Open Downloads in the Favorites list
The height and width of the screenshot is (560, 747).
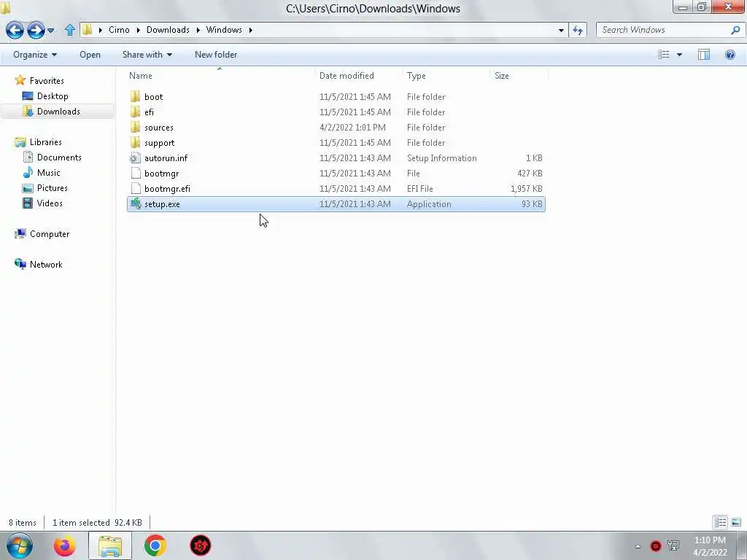[x=58, y=111]
